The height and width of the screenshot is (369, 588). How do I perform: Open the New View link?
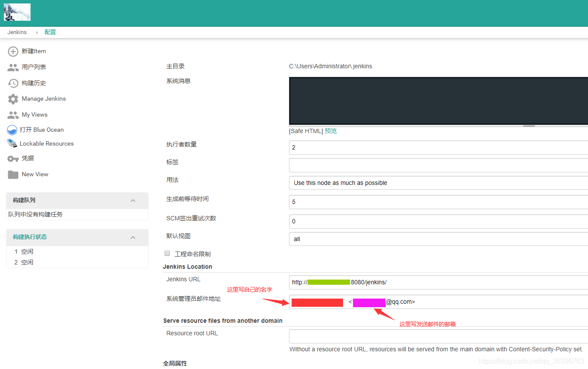point(35,174)
